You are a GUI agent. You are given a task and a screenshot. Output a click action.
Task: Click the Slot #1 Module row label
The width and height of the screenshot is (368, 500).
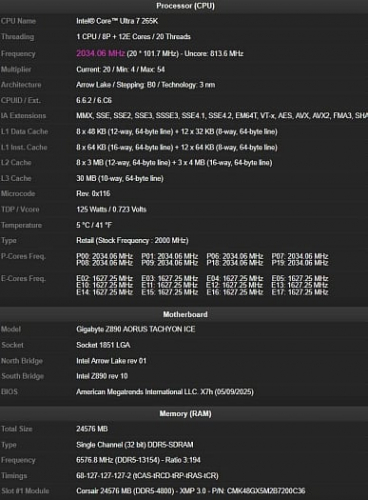pyautogui.click(x=25, y=491)
